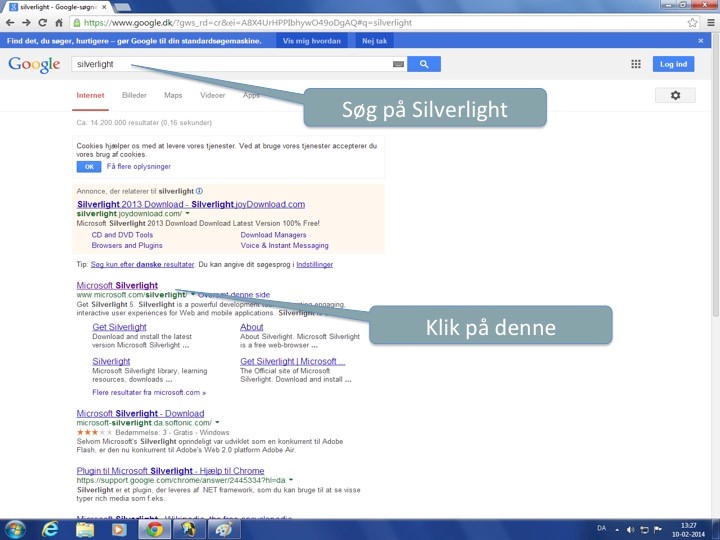Open the Silverlight 2013 Download ad link
720x540 pixels.
tap(191, 204)
